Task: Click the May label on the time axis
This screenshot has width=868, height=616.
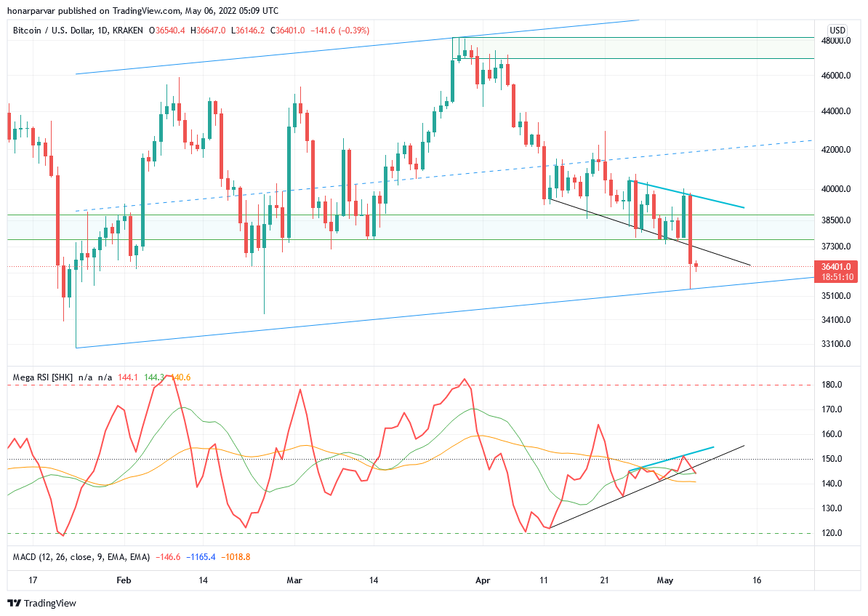Action: click(x=665, y=580)
